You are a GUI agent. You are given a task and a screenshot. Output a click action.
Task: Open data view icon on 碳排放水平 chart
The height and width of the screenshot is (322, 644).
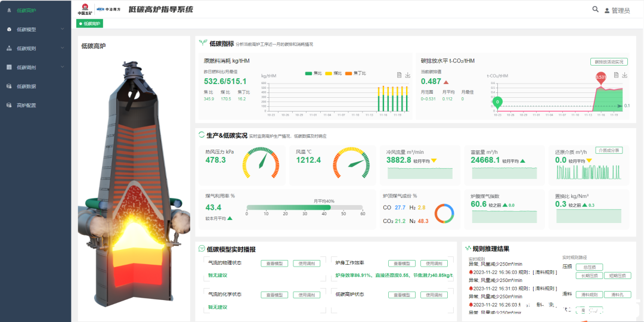[x=616, y=75]
